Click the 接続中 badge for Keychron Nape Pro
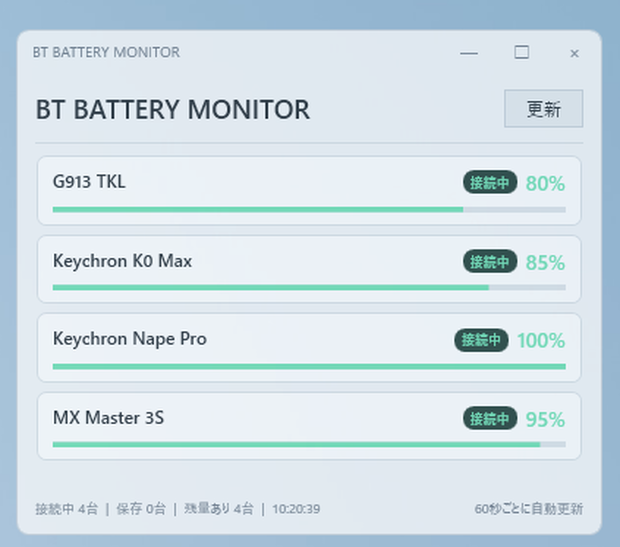 pos(481,340)
